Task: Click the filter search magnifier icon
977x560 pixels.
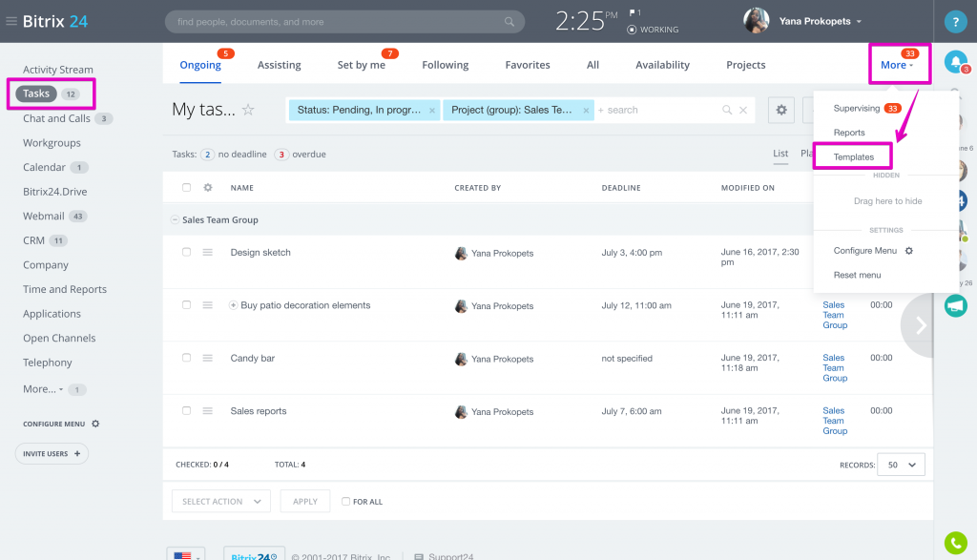Action: click(726, 110)
